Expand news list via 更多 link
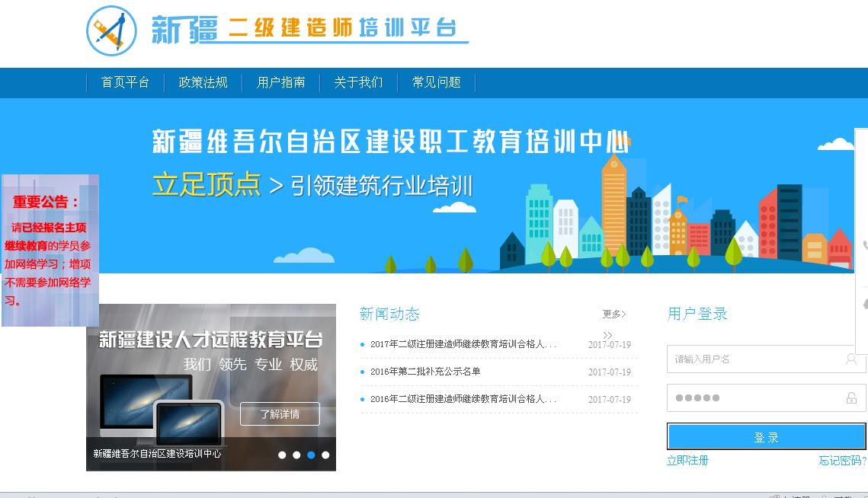Screen dimensions: 868x498 pos(613,314)
